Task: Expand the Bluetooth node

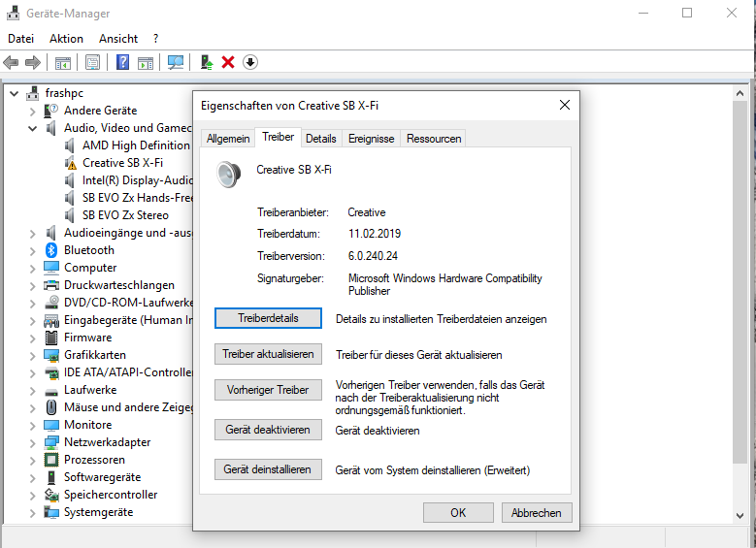Action: (32, 251)
